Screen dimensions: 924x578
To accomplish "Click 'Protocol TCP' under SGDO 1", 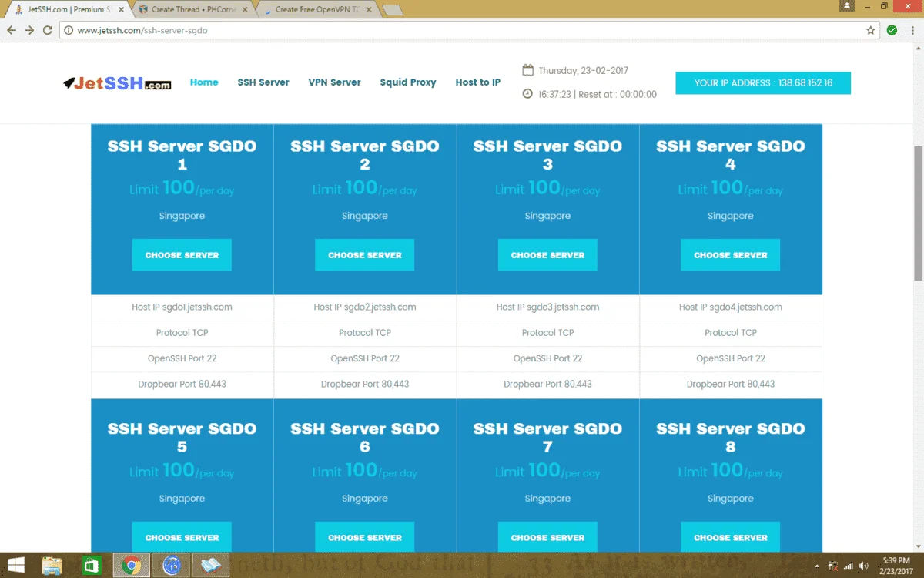I will coord(182,333).
